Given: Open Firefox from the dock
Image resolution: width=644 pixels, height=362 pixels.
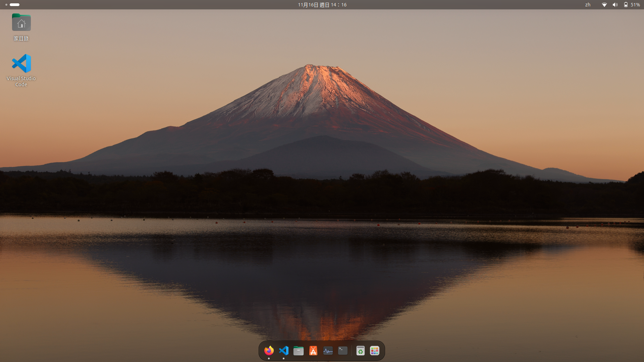Looking at the screenshot, I should coord(269,351).
